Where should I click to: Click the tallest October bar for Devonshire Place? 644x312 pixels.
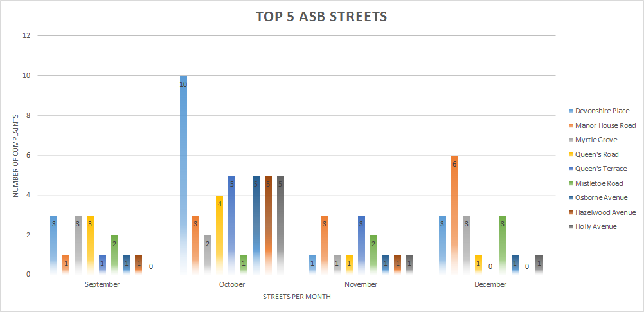183,175
